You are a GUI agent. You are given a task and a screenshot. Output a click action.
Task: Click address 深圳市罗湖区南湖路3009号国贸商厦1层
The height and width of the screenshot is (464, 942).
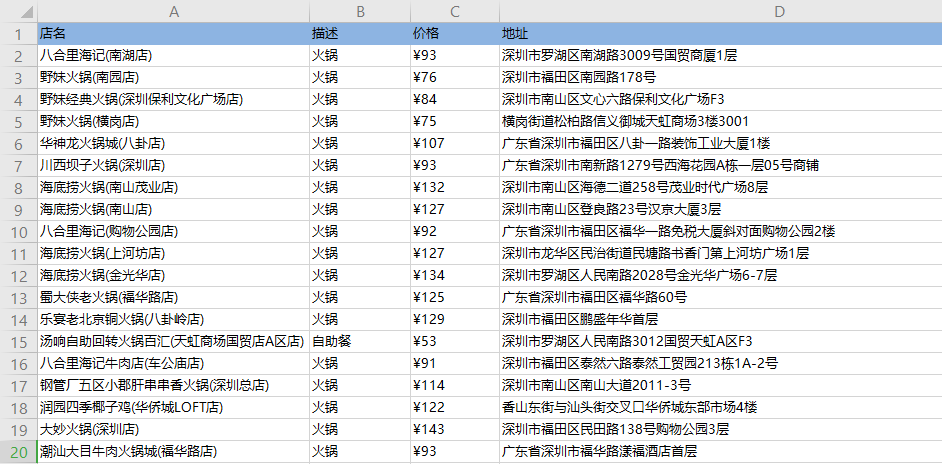click(x=720, y=56)
